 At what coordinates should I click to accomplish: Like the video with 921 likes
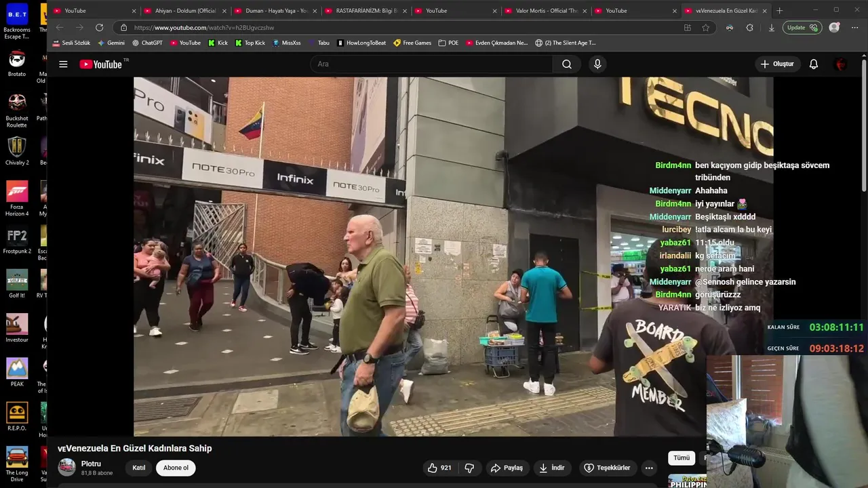439,468
